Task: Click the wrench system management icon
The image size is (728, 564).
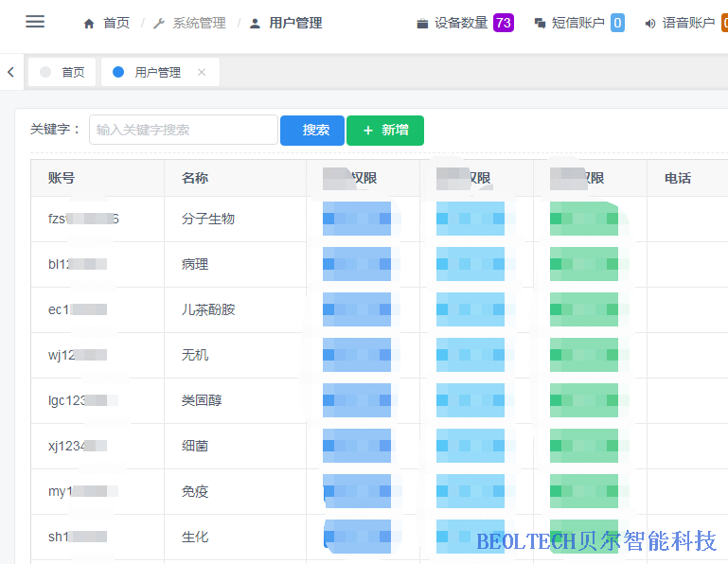Action: tap(159, 23)
